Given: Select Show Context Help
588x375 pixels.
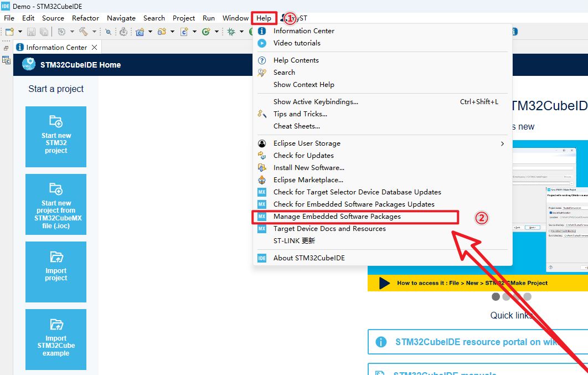Looking at the screenshot, I should 383,85.
